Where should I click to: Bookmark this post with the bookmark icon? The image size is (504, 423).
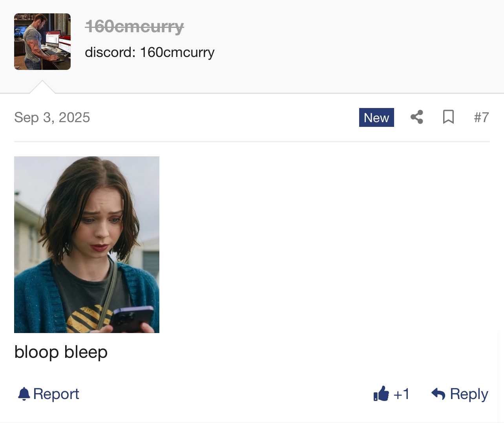[x=448, y=117]
